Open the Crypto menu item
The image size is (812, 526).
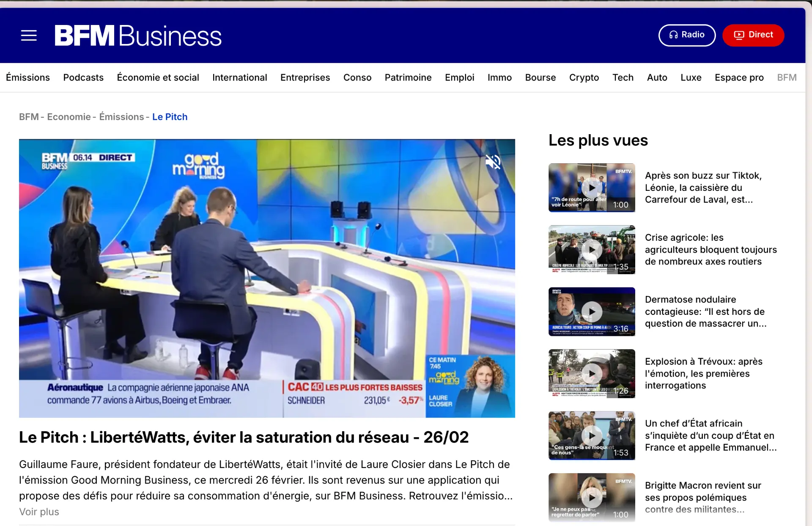click(584, 77)
